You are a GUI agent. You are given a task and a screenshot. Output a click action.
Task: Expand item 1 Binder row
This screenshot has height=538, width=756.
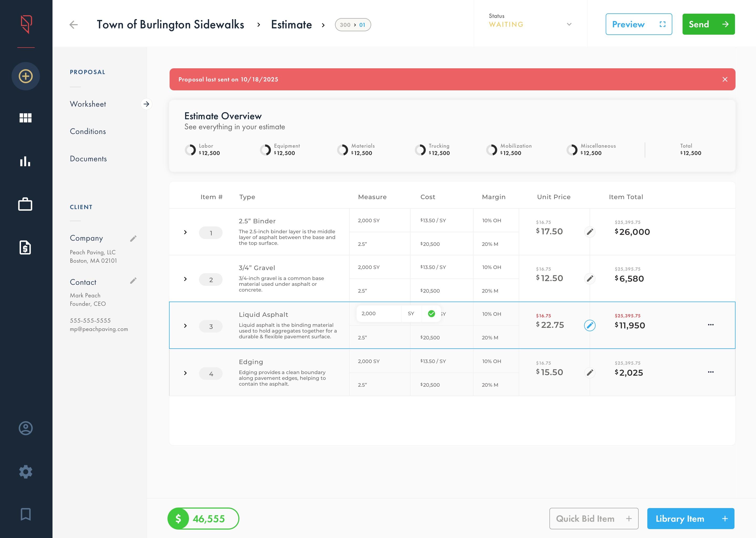pos(185,232)
